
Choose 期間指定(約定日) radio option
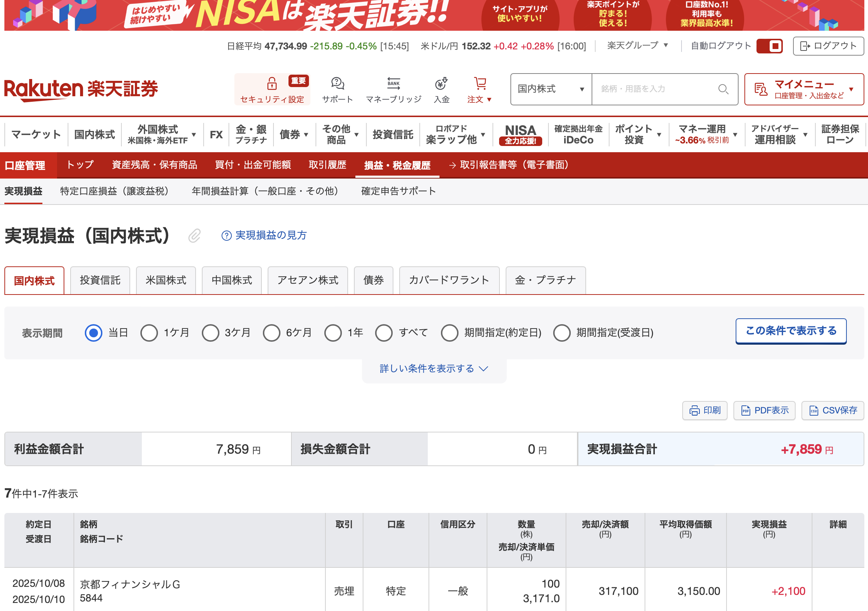click(x=449, y=333)
